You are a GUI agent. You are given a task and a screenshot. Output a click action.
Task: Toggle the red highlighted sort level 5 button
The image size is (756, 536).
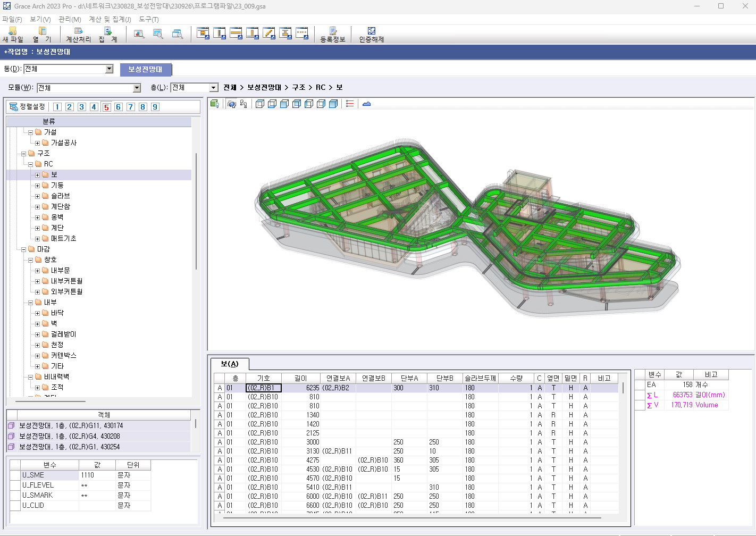[x=106, y=107]
